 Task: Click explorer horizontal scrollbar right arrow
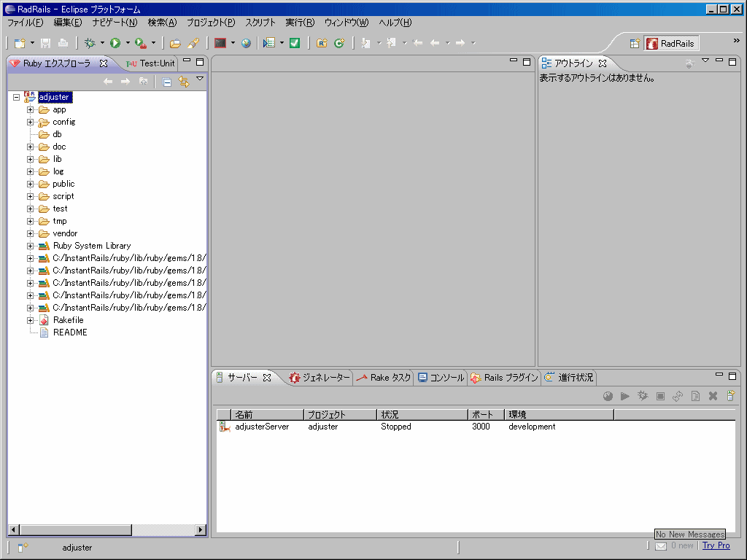tap(201, 529)
